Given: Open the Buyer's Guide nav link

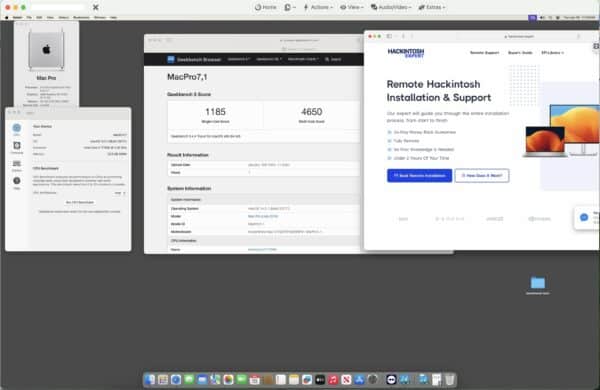Looking at the screenshot, I should [x=520, y=53].
